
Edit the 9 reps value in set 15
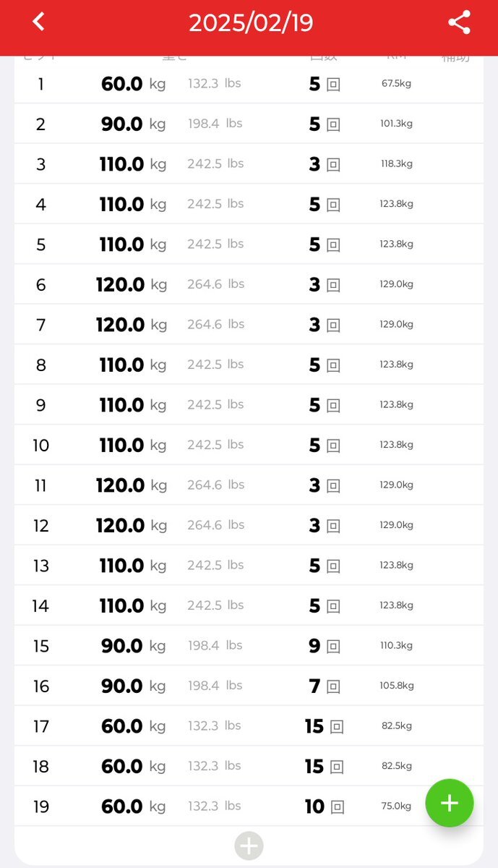point(314,646)
